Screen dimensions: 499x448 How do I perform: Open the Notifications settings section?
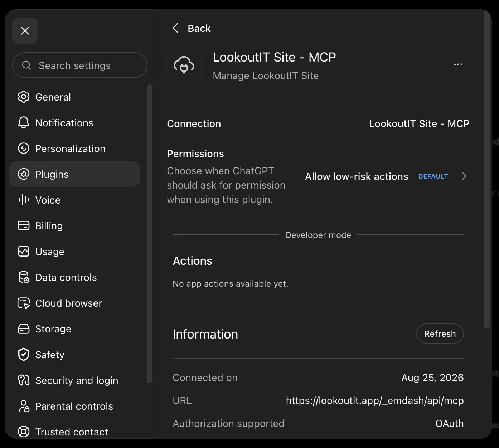[x=64, y=123]
